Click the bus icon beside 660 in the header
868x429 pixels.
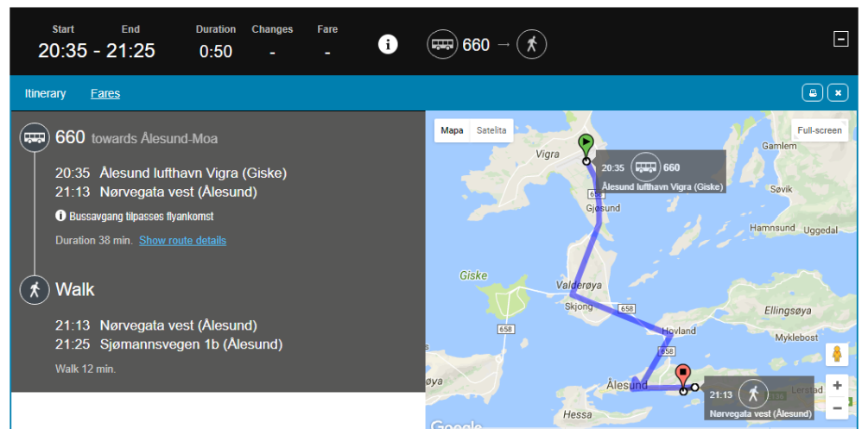(x=442, y=44)
